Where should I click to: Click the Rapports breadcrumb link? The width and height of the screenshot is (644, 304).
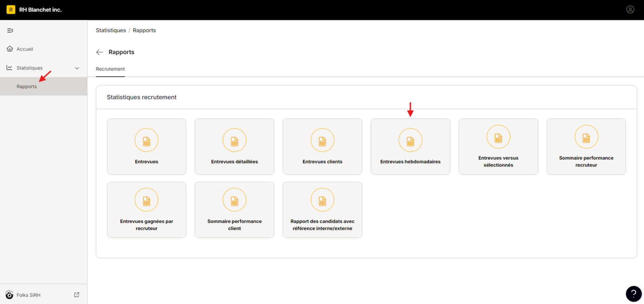(144, 30)
